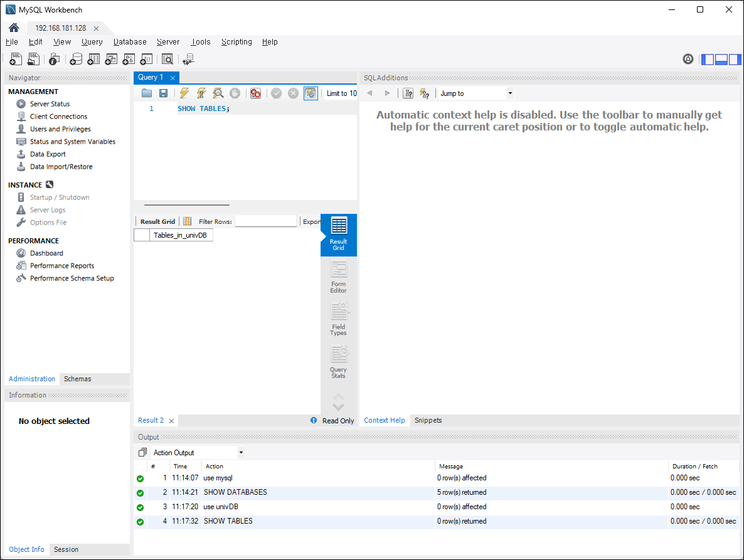Viewport: 744px width, 560px height.
Task: Toggle the right SQL Additions panel visibility
Action: click(x=735, y=60)
